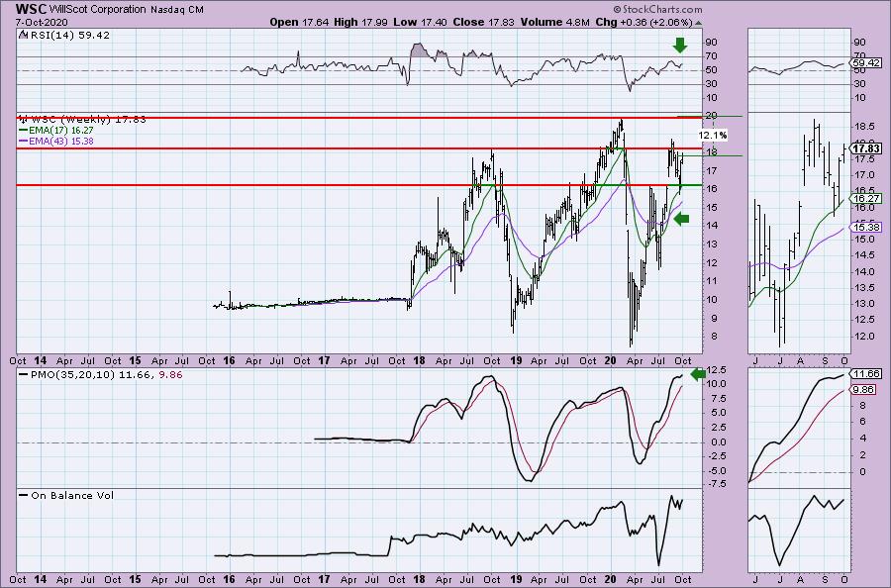Click the RSI(14) 59.42 indicator label

(x=69, y=35)
